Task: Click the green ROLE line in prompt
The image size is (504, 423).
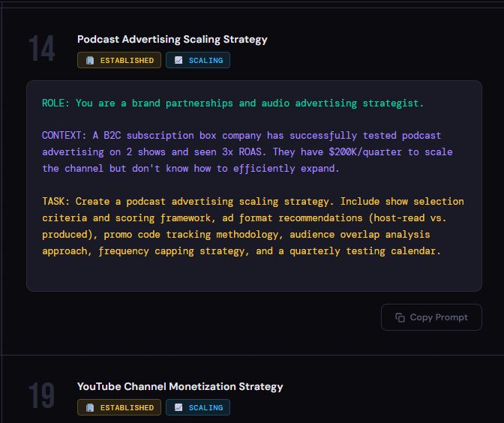Action: 232,103
